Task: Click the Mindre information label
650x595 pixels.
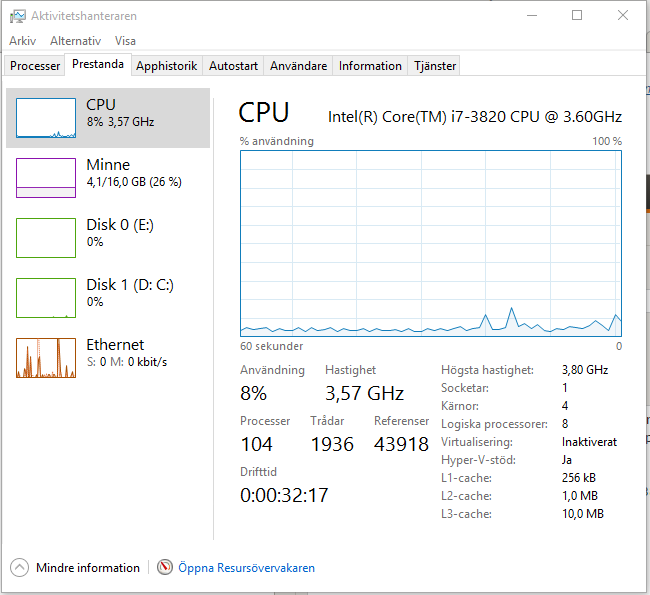Action: 88,568
